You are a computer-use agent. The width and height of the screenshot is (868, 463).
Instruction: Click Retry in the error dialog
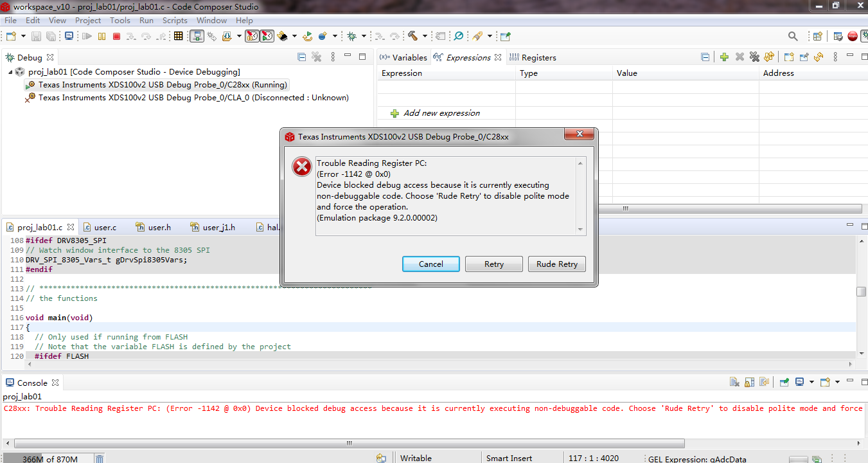(x=494, y=264)
